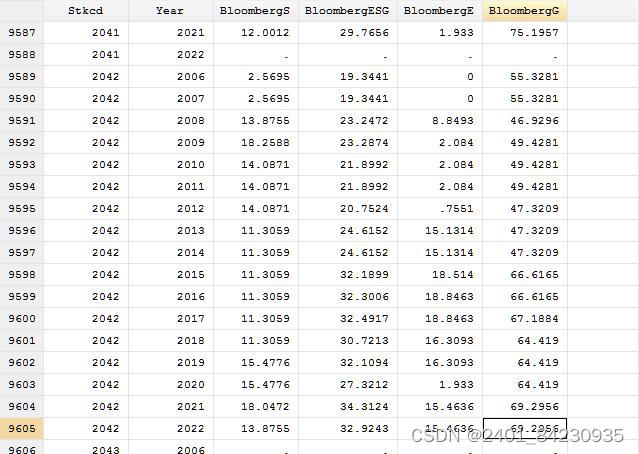Select the Year column header
This screenshot has height=454, width=639.
coord(171,11)
